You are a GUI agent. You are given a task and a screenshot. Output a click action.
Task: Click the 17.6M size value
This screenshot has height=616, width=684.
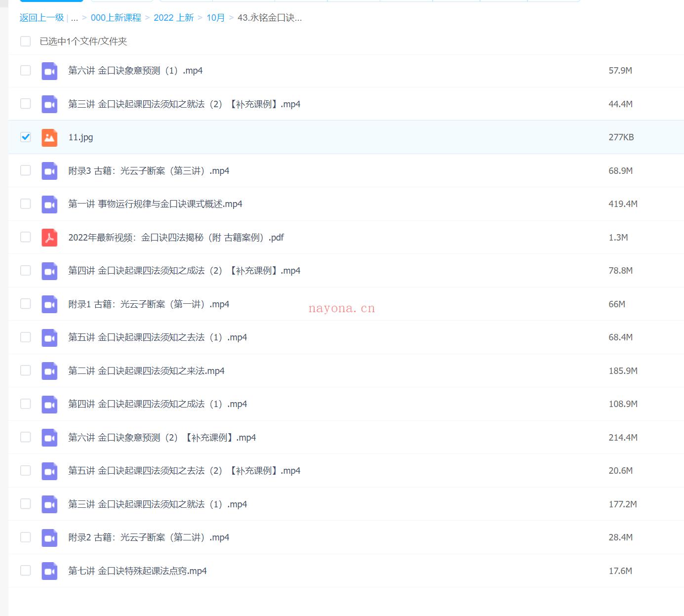(x=620, y=571)
